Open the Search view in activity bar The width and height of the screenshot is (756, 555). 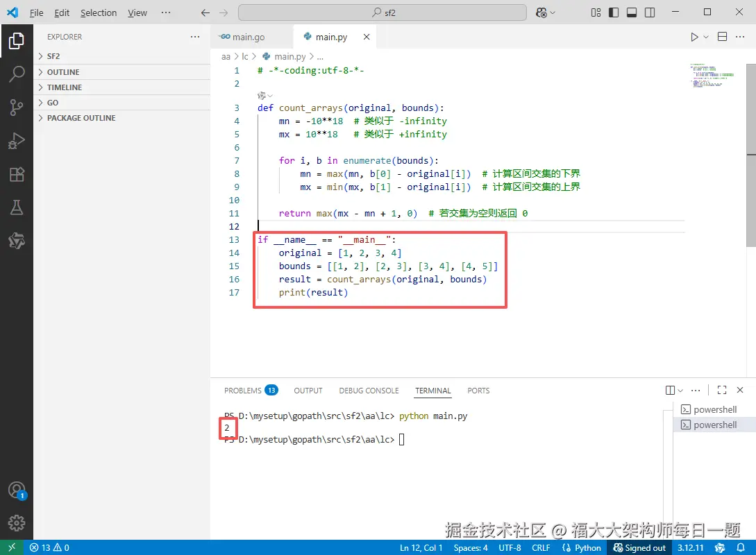17,74
